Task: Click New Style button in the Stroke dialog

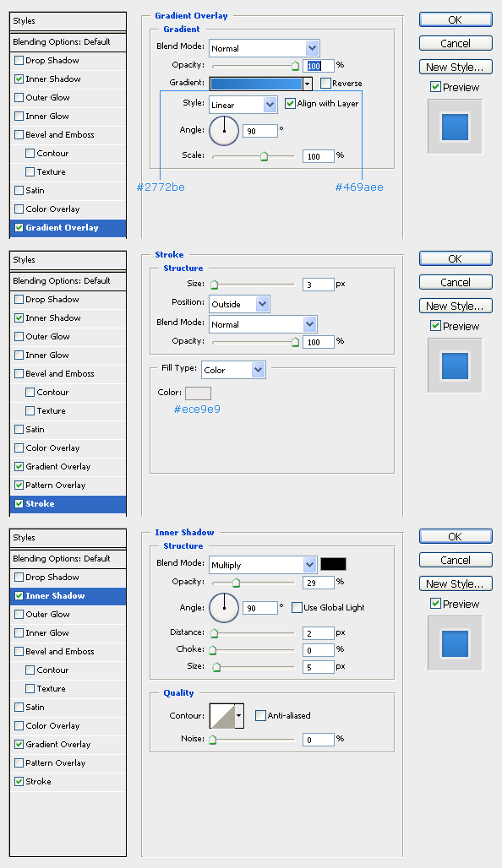Action: [x=456, y=307]
